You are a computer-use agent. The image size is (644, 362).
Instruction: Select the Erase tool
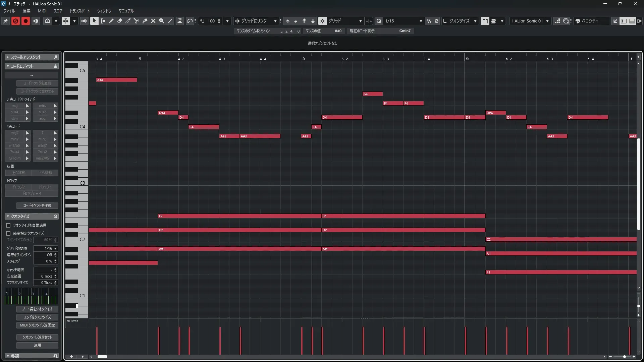pos(120,21)
